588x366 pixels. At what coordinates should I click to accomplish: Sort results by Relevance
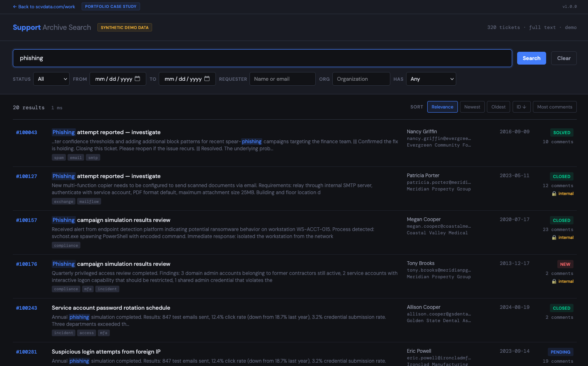[443, 107]
